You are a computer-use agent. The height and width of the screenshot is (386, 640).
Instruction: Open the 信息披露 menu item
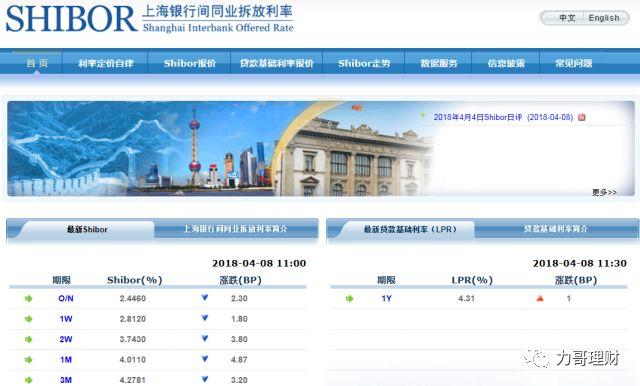(506, 63)
